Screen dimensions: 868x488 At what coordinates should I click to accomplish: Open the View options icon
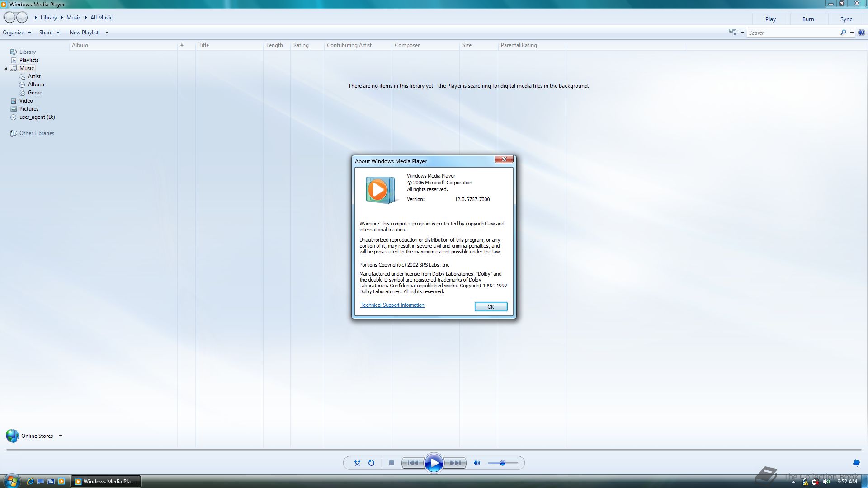(732, 32)
